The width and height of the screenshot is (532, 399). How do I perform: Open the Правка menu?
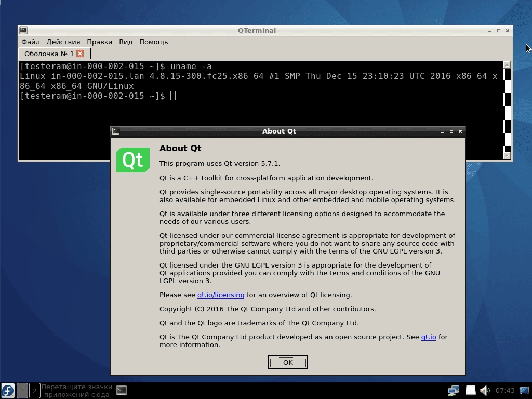click(99, 42)
